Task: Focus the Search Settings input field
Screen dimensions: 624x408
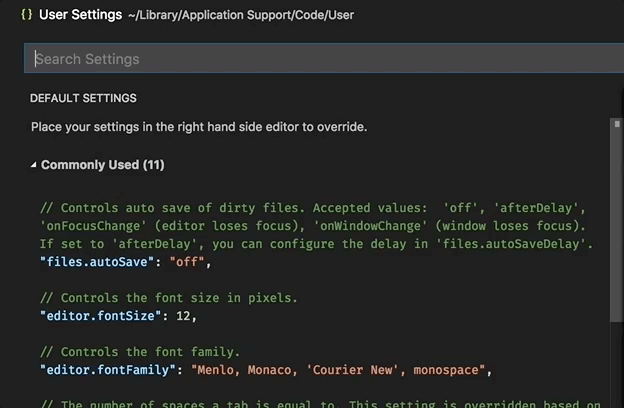Action: (320, 58)
